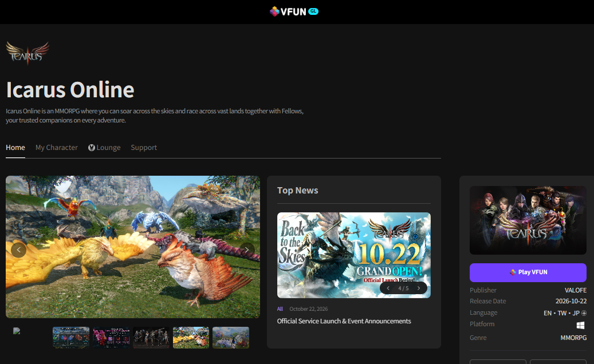This screenshot has width=594, height=364.
Task: Click the Icarus cover art in the side panel
Action: [x=528, y=220]
